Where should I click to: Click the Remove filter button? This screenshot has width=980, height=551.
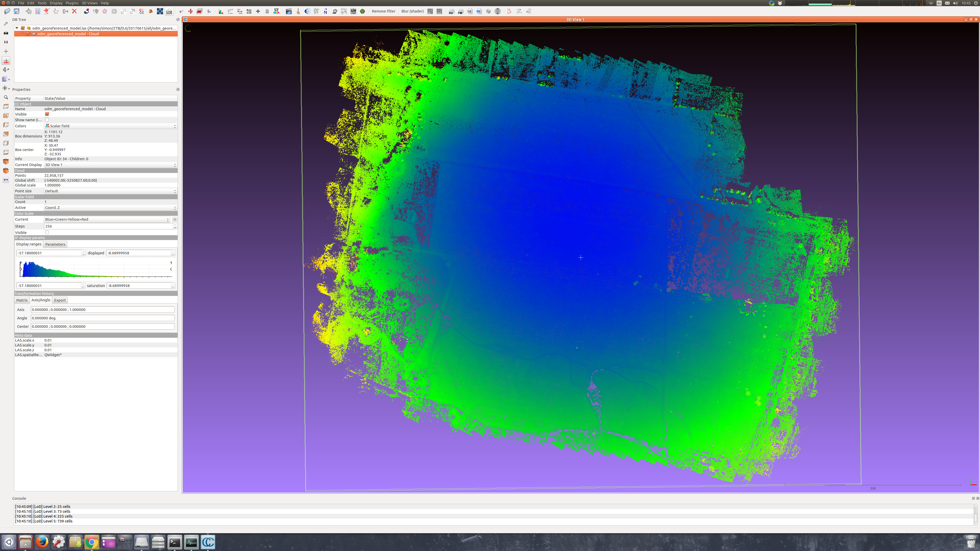click(x=384, y=11)
